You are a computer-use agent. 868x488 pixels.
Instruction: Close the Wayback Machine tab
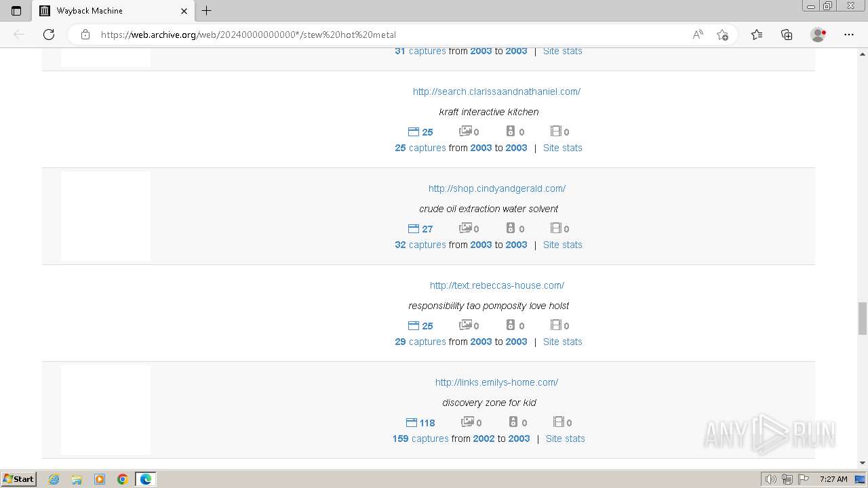pyautogui.click(x=184, y=11)
